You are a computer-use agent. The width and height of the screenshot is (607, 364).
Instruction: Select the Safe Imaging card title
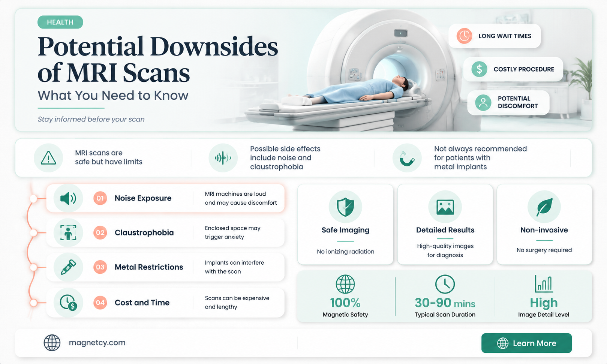pos(345,230)
